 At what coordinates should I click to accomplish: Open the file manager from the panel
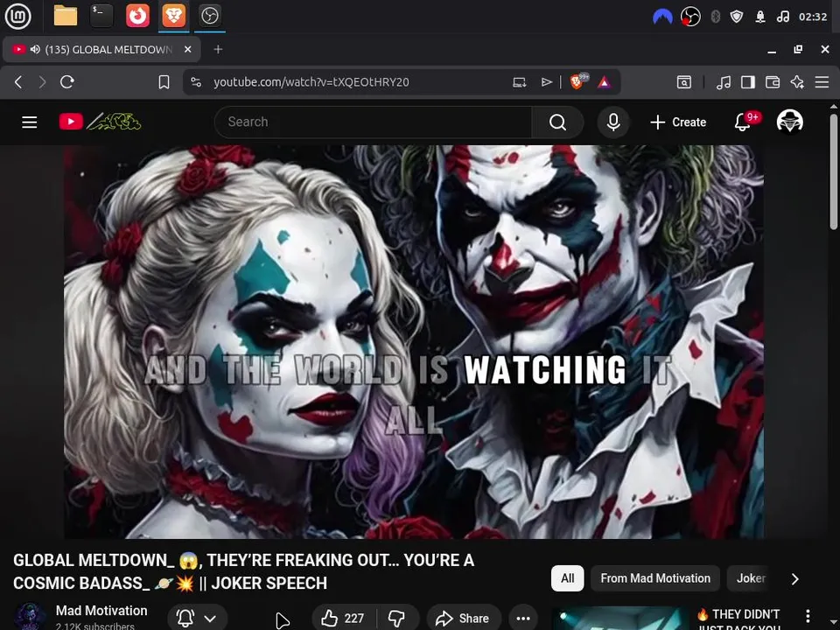tap(66, 16)
